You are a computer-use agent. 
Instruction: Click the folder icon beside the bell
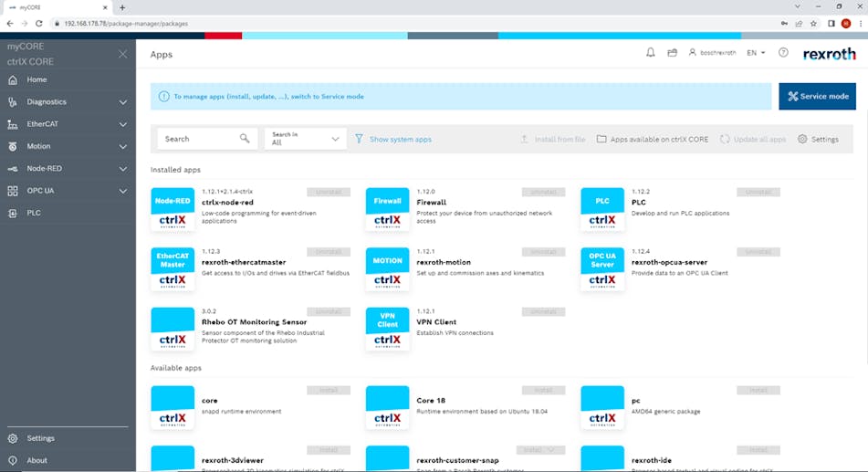tap(672, 53)
